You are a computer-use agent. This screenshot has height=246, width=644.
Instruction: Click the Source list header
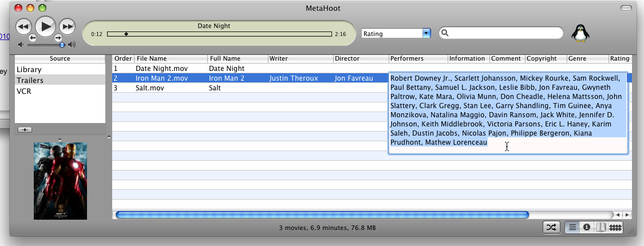point(60,59)
